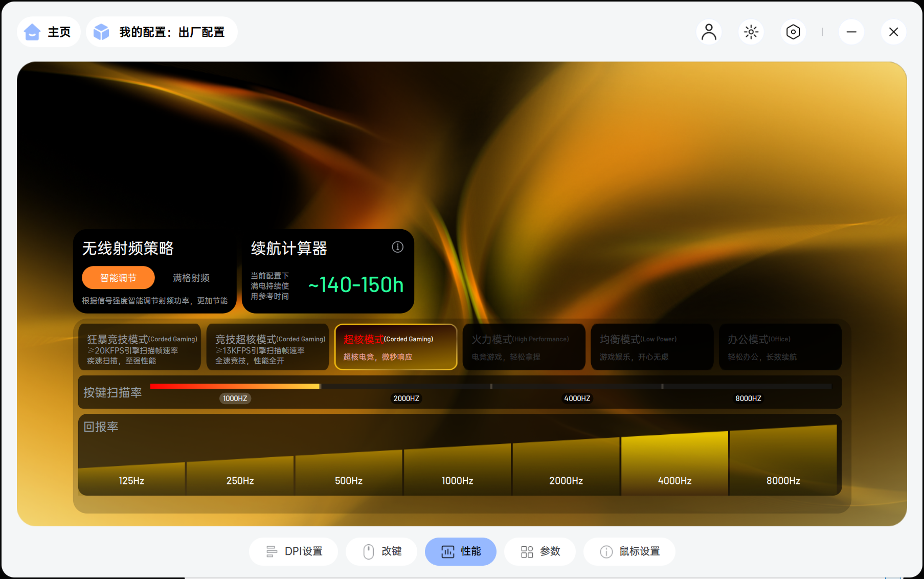The image size is (924, 579).
Task: Click the 回报率 label
Action: click(x=101, y=427)
